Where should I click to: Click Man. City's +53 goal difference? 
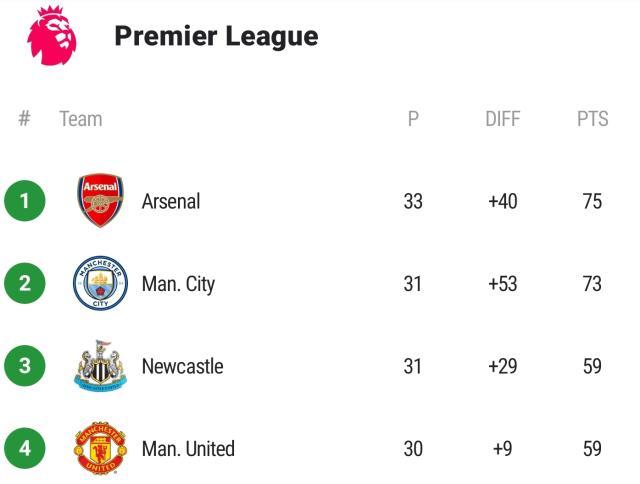(503, 284)
